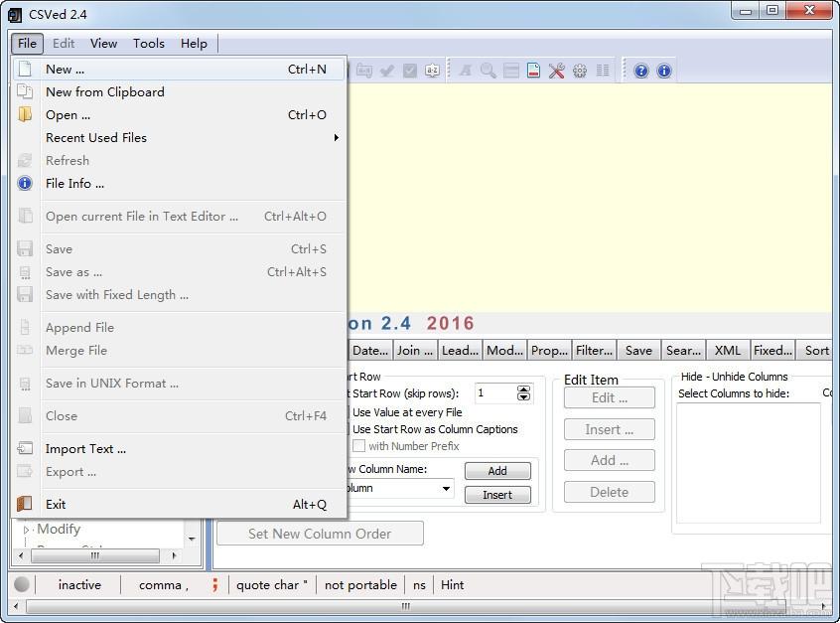The width and height of the screenshot is (840, 623).
Task: Click the blue question mark help icon
Action: click(641, 71)
